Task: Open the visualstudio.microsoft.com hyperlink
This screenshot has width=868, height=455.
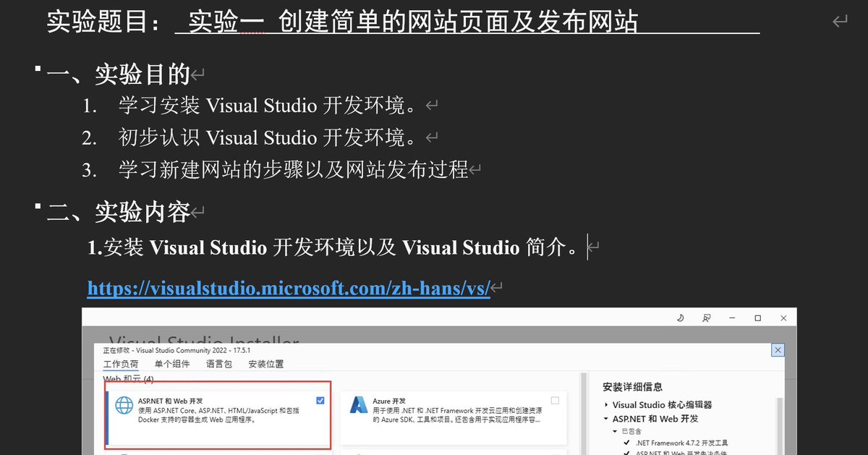Action: click(289, 287)
